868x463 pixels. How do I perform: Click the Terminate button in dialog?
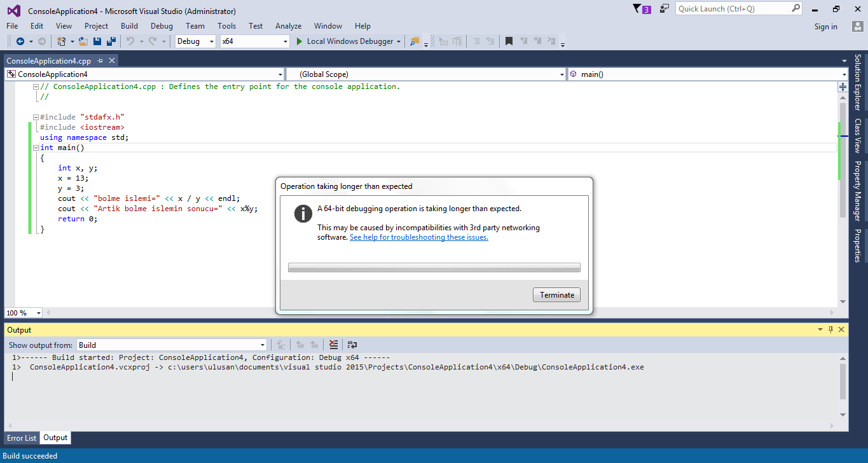(x=556, y=295)
